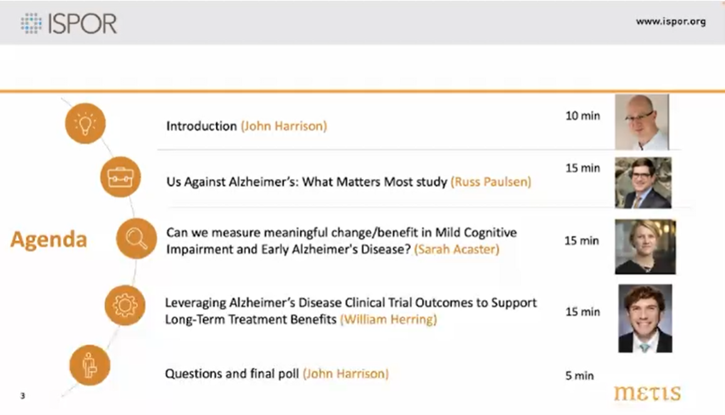This screenshot has height=415, width=725.
Task: Select John Harrison's photo thumbnail
Action: [641, 122]
